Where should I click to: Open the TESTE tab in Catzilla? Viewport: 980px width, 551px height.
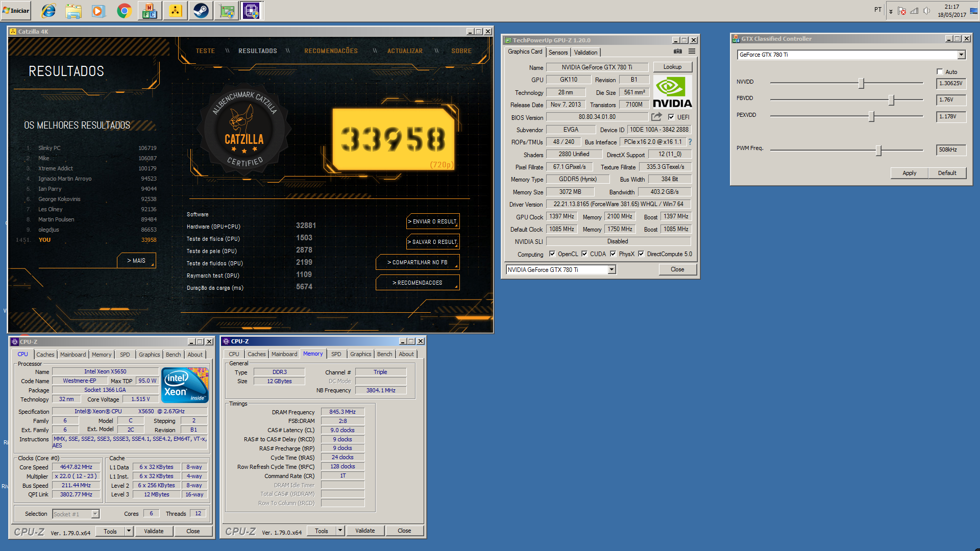click(x=205, y=51)
